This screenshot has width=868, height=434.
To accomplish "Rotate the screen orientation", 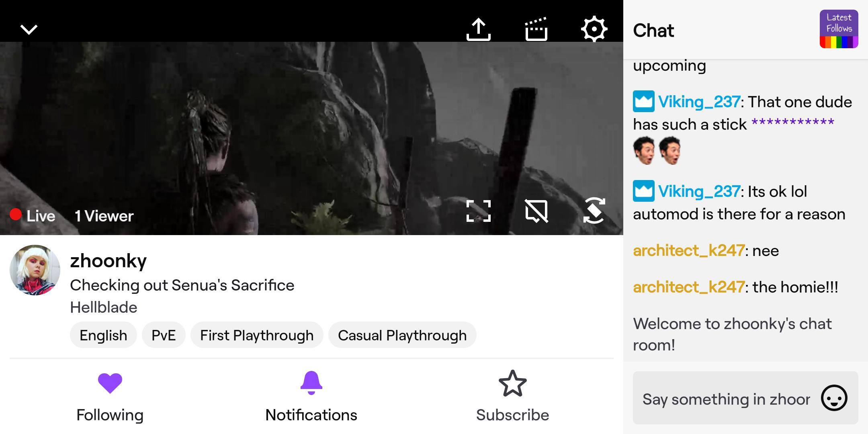I will click(594, 211).
